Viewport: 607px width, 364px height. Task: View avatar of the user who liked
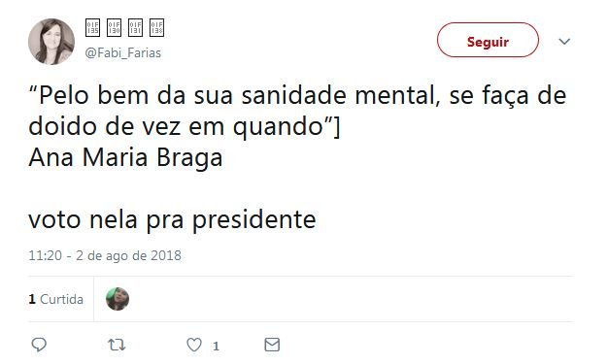click(x=118, y=299)
